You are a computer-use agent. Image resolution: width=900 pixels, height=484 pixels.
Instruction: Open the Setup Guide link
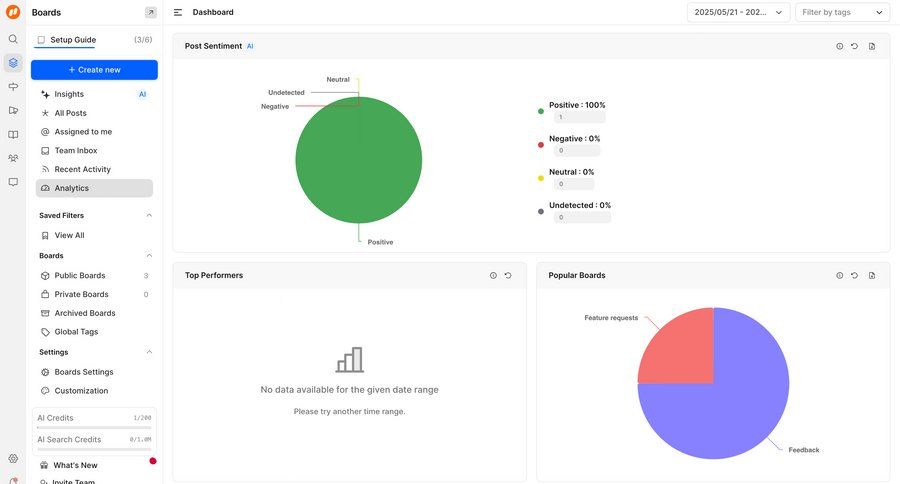tap(73, 40)
